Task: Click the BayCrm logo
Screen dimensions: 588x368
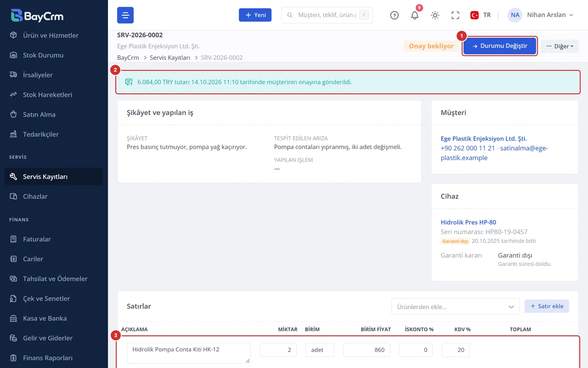Action: (37, 16)
